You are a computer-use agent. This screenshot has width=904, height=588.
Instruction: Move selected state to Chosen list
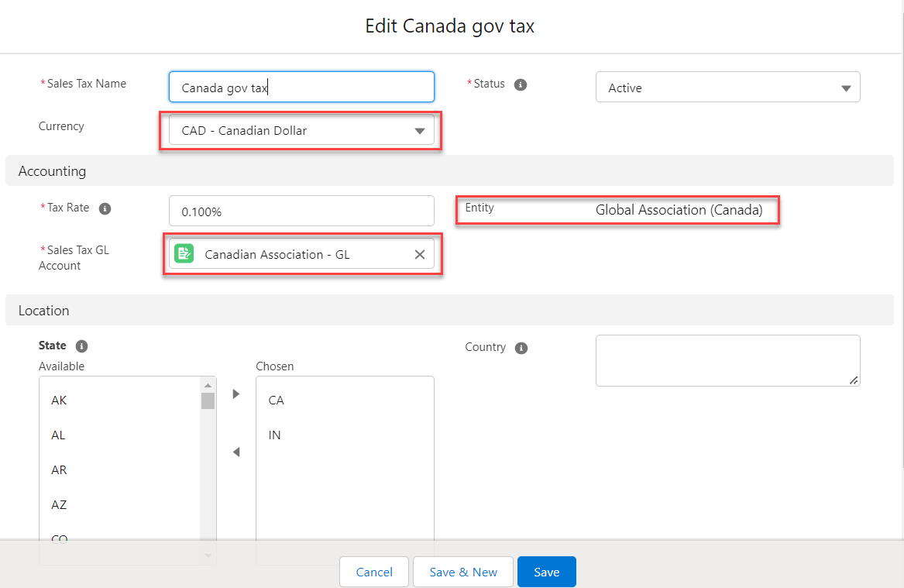click(236, 394)
